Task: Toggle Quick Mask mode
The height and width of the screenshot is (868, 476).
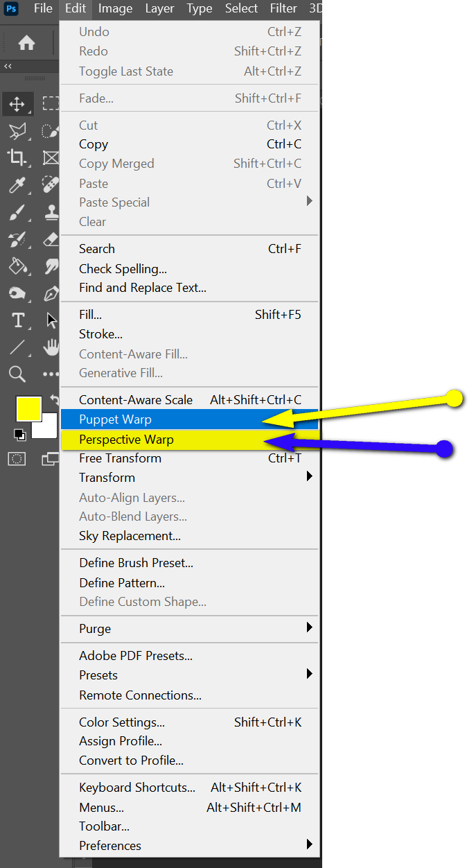Action: click(x=17, y=458)
